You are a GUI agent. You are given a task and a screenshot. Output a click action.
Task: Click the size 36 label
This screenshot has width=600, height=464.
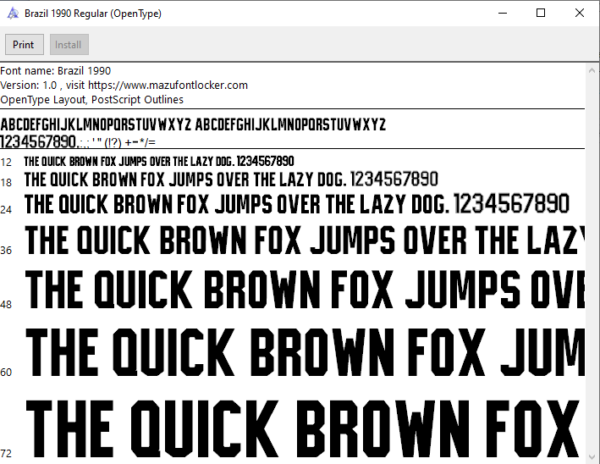tap(6, 250)
